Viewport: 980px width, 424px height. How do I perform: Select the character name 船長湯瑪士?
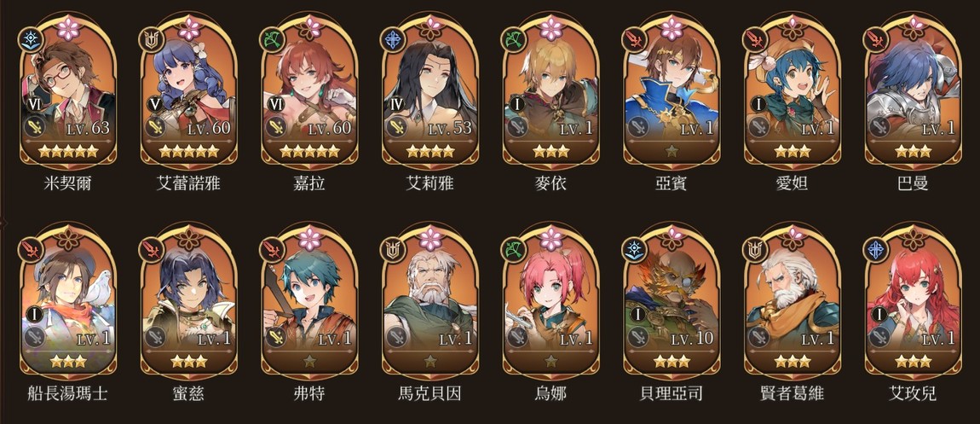[68, 393]
